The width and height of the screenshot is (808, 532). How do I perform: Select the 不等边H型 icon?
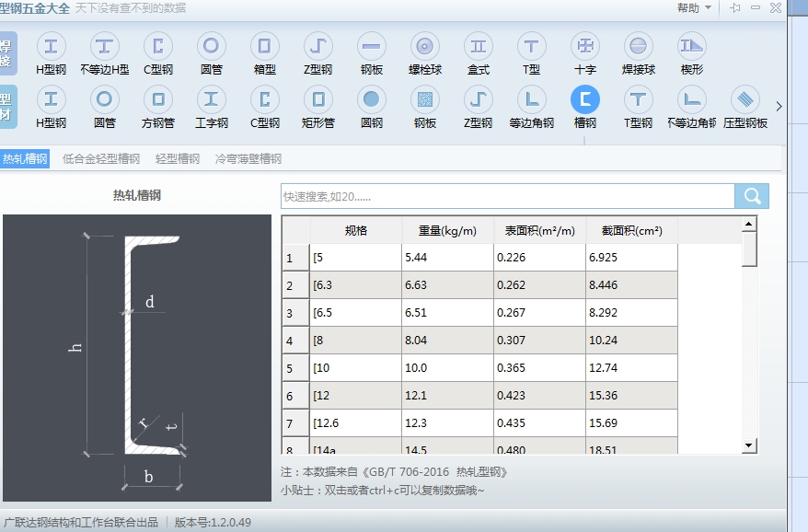click(x=105, y=47)
